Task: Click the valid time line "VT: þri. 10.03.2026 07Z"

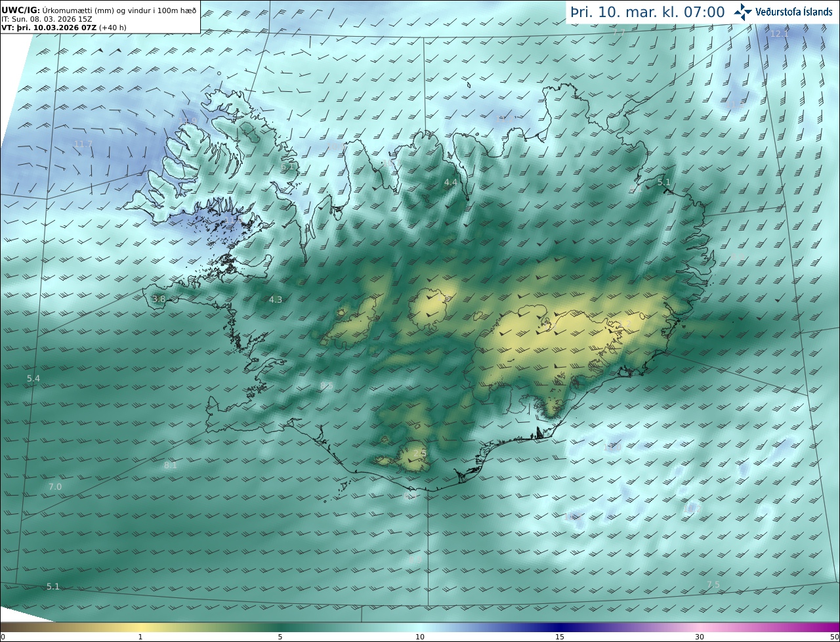Action: click(50, 28)
